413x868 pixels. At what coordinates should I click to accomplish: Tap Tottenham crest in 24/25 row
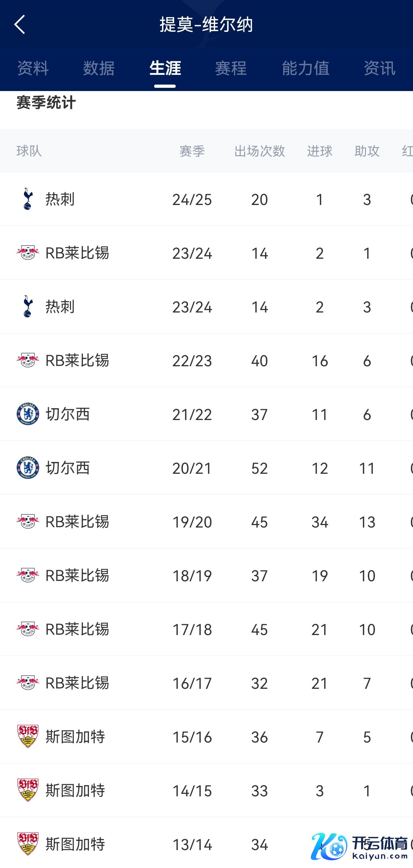point(28,199)
